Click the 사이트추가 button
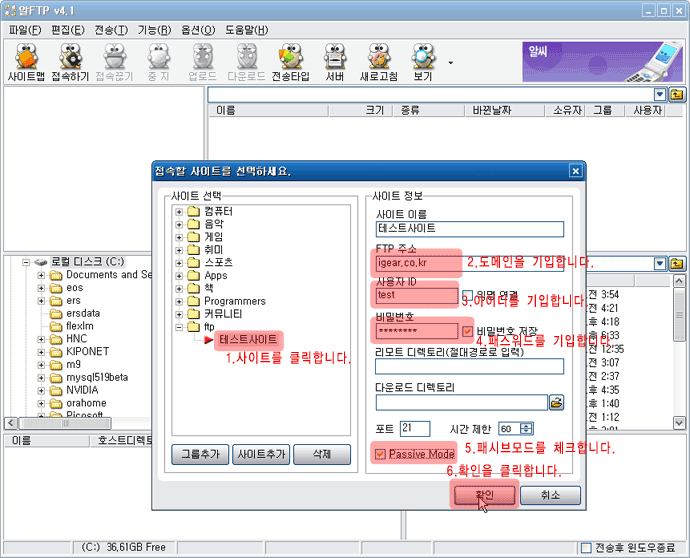This screenshot has width=690, height=558. point(260,454)
